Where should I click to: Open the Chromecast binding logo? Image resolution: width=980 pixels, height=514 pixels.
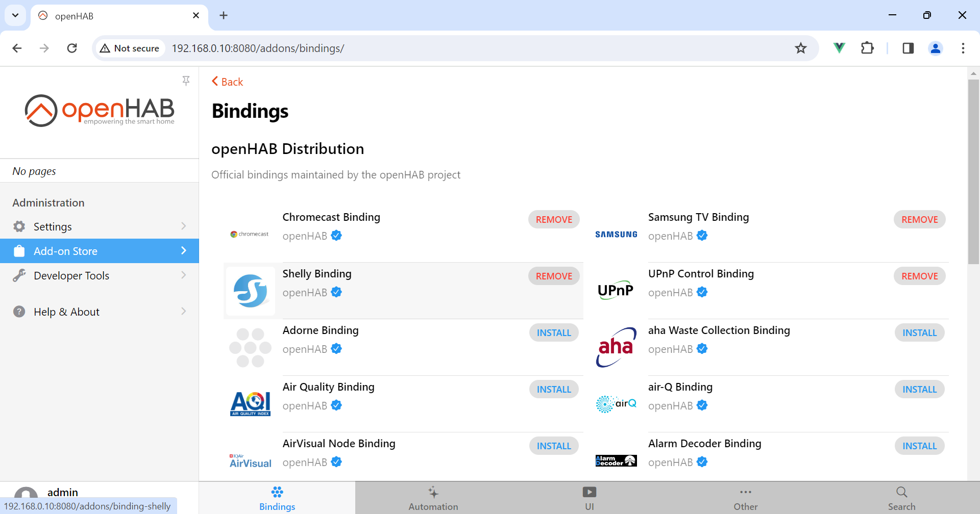250,234
